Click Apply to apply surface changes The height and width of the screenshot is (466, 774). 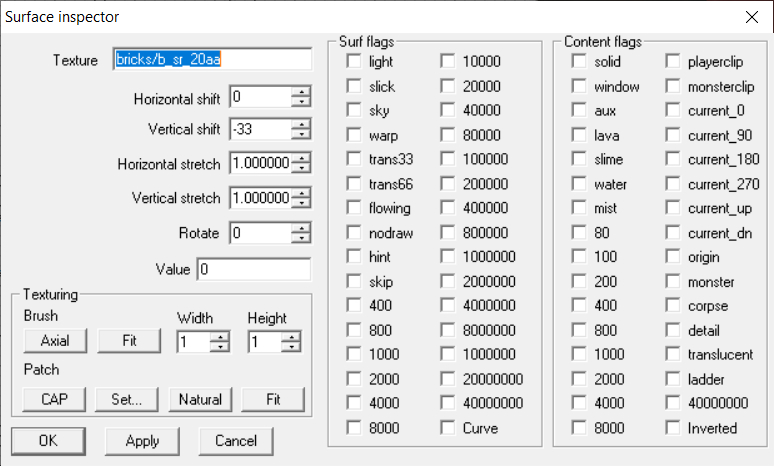point(143,440)
